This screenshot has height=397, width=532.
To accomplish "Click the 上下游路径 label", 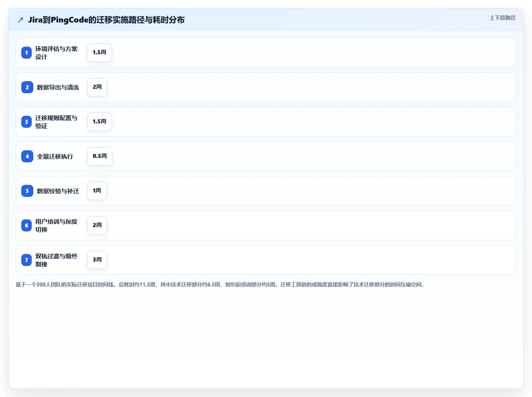I will (502, 18).
